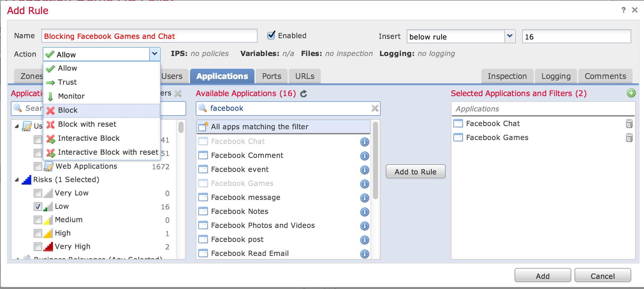Click the help question mark icon
This screenshot has width=644, height=289.
pyautogui.click(x=623, y=10)
